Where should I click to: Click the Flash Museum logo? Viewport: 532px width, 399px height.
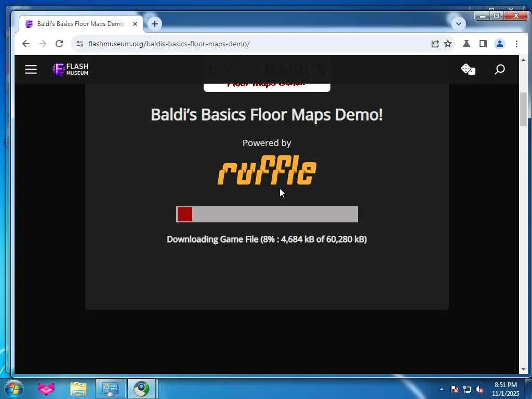71,70
